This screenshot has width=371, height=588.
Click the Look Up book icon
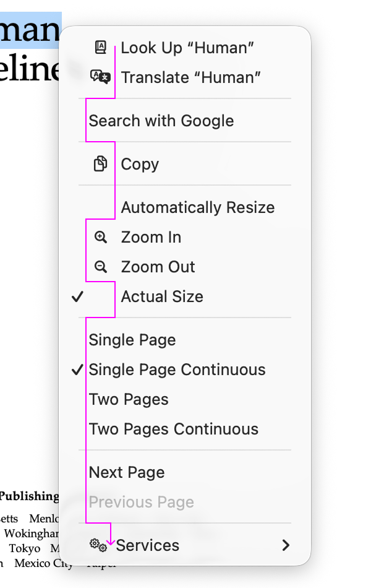100,47
